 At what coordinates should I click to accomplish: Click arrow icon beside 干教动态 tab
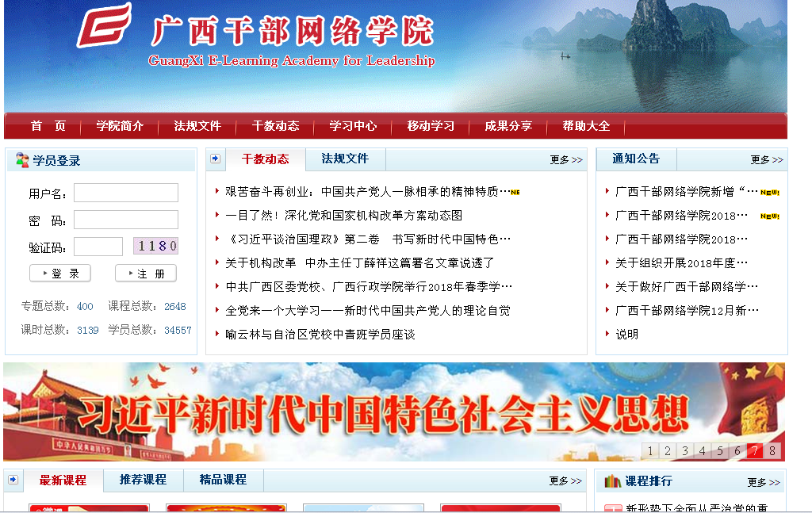(x=215, y=159)
